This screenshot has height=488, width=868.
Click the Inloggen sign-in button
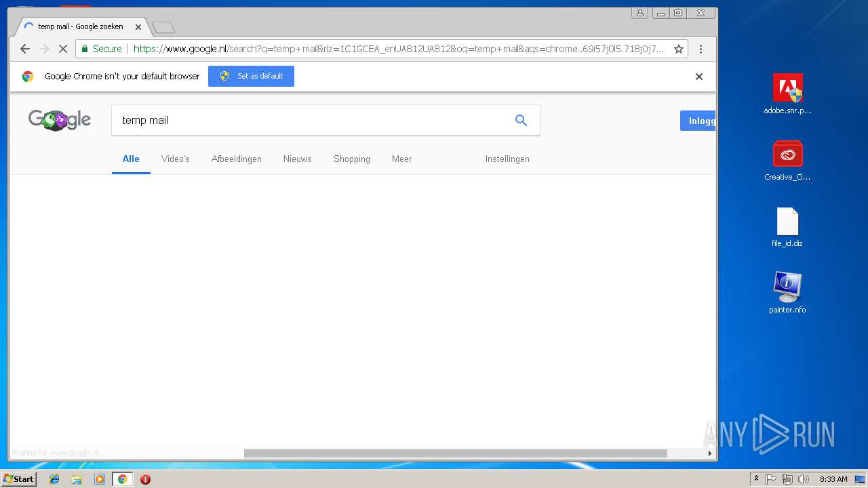(698, 121)
